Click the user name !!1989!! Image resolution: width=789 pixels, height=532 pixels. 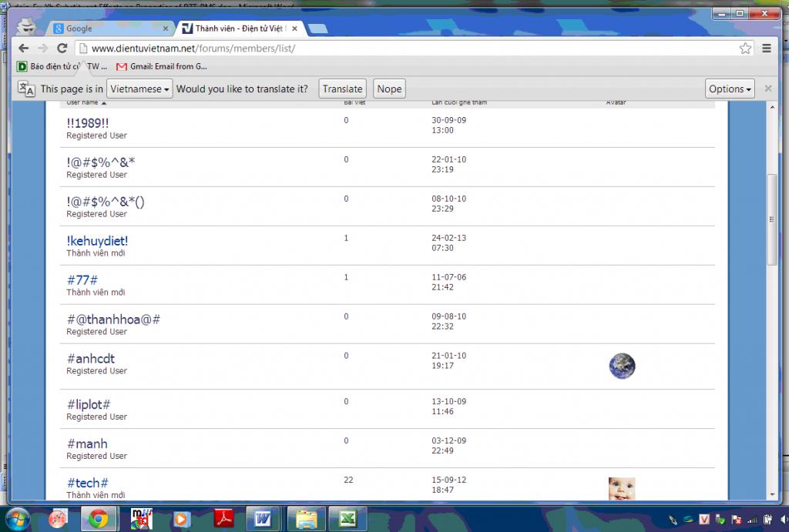(88, 123)
